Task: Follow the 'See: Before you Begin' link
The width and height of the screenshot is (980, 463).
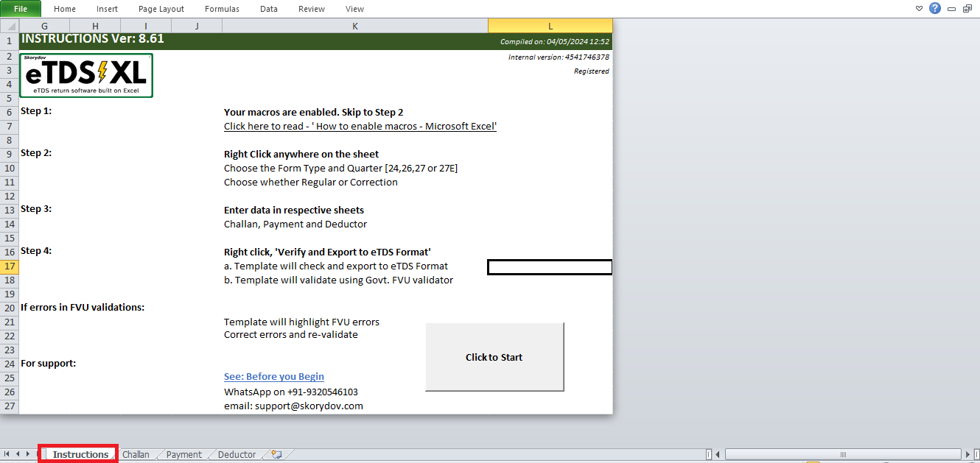Action: click(274, 376)
